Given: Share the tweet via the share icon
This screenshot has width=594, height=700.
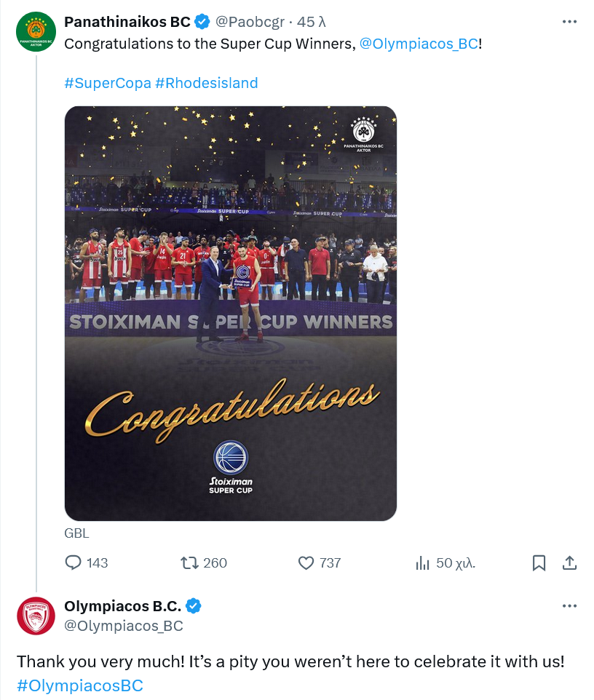Looking at the screenshot, I should (x=570, y=562).
